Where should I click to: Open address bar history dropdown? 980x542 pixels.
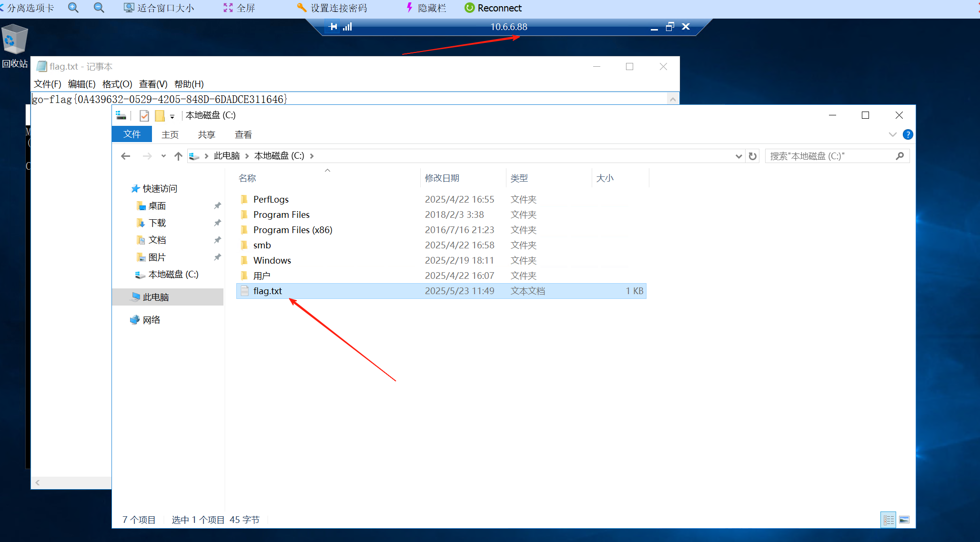click(x=738, y=156)
